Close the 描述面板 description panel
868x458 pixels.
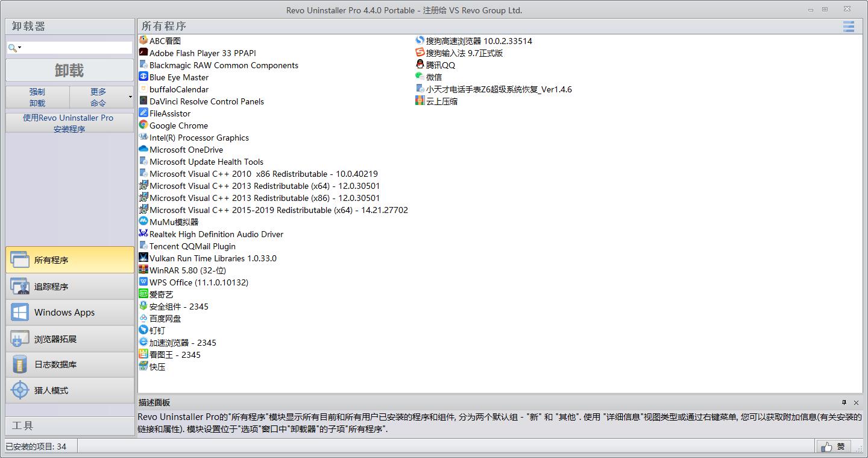click(856, 402)
